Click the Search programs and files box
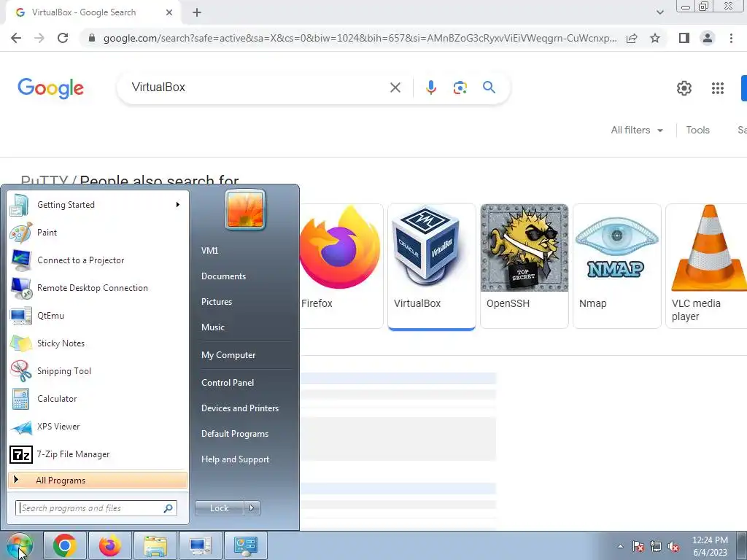 pyautogui.click(x=96, y=508)
